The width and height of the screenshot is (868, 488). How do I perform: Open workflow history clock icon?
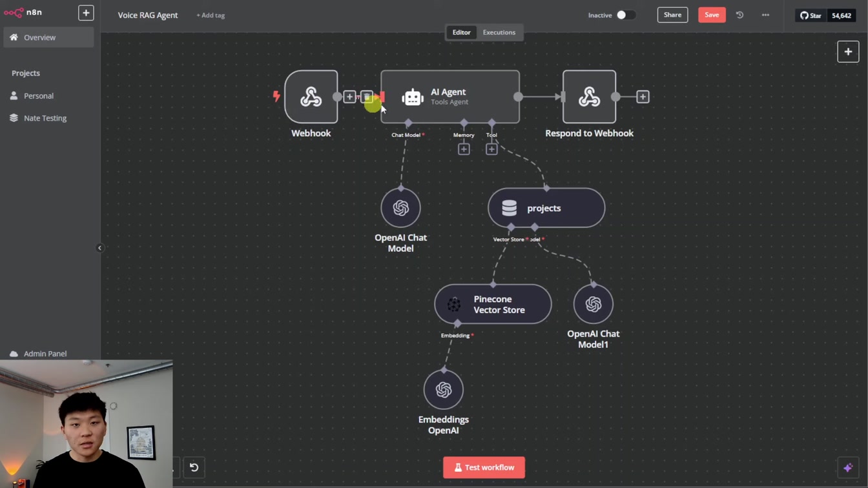[x=740, y=15]
